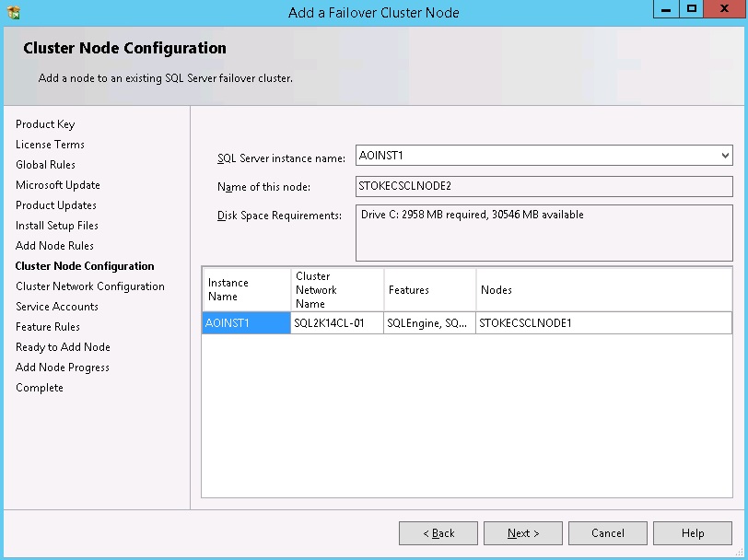Select Service Accounts step
Screen dimensions: 748x560
click(x=57, y=307)
